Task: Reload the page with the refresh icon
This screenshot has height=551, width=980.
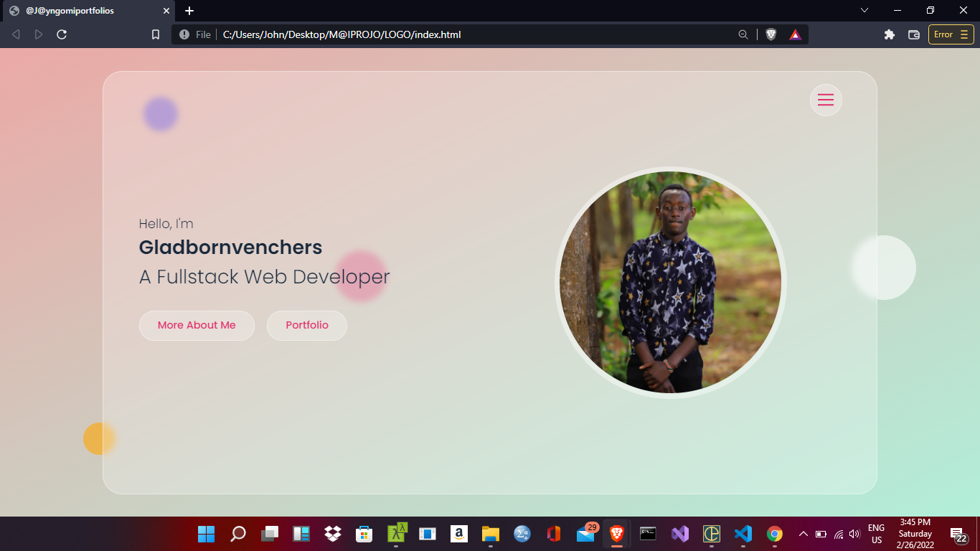Action: tap(62, 34)
